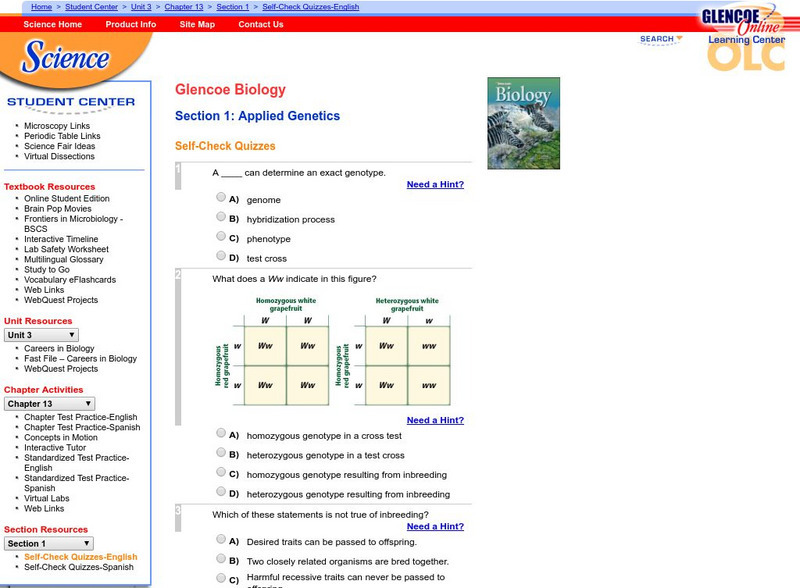Image resolution: width=800 pixels, height=588 pixels.
Task: Click the Science logo
Action: tap(65, 56)
